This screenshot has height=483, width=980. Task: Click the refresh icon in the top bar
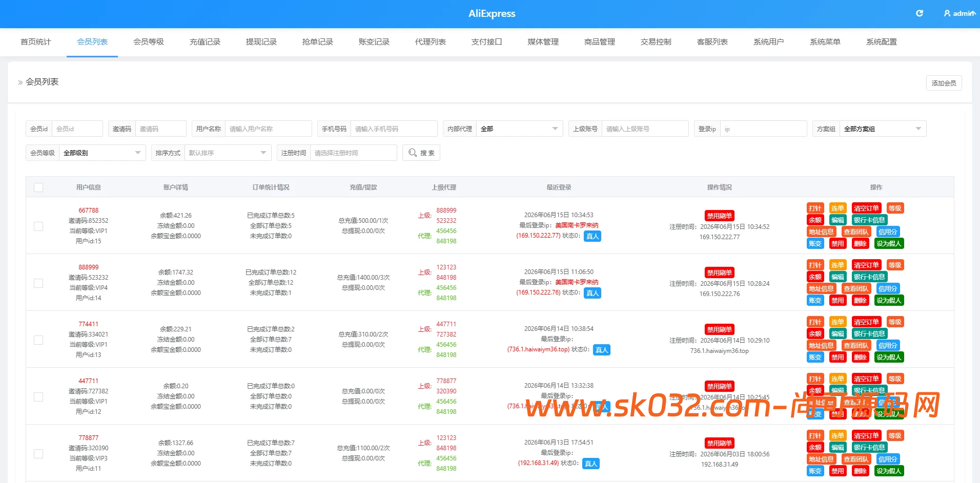[920, 13]
